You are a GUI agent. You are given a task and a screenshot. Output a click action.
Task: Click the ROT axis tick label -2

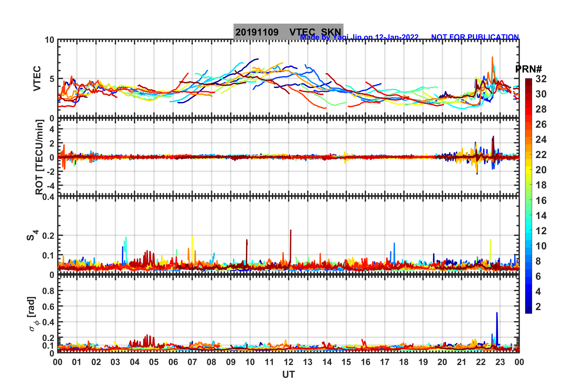pyautogui.click(x=50, y=172)
